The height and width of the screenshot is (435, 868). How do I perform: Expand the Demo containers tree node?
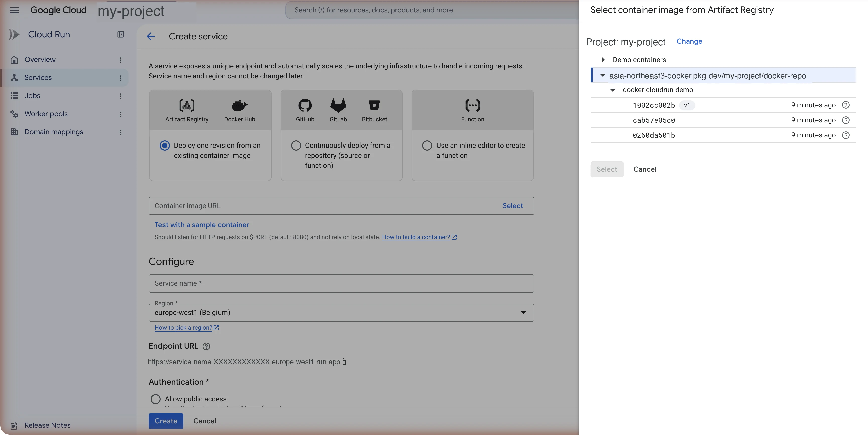[603, 60]
